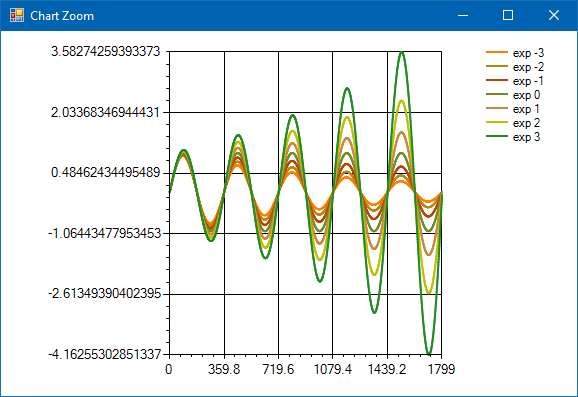Maximize the Chart Zoom window
Image resolution: width=578 pixels, height=397 pixels.
(x=508, y=15)
